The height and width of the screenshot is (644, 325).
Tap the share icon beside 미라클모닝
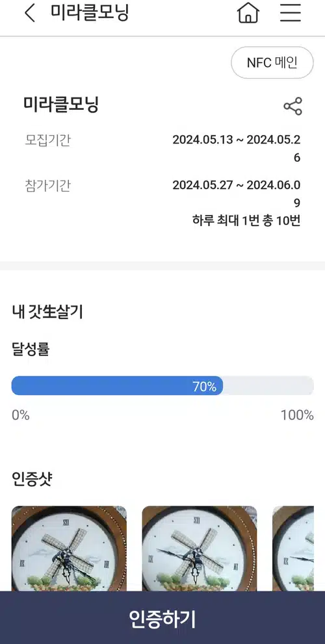[293, 107]
